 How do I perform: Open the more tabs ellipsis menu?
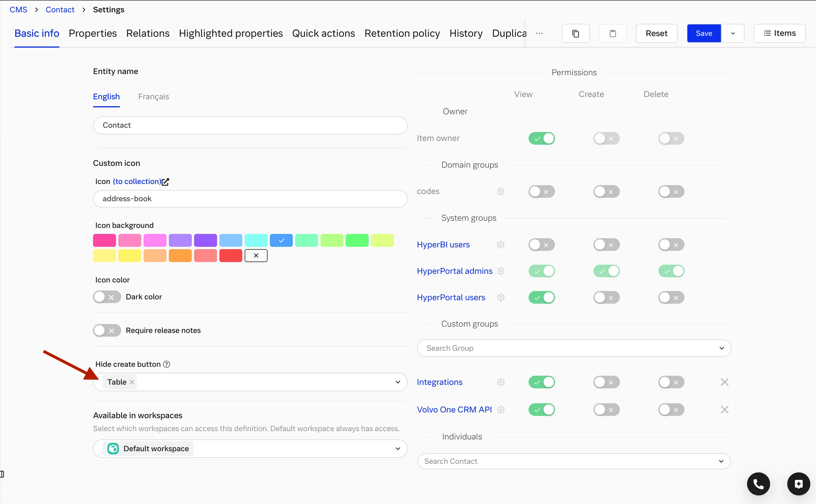[x=539, y=33]
